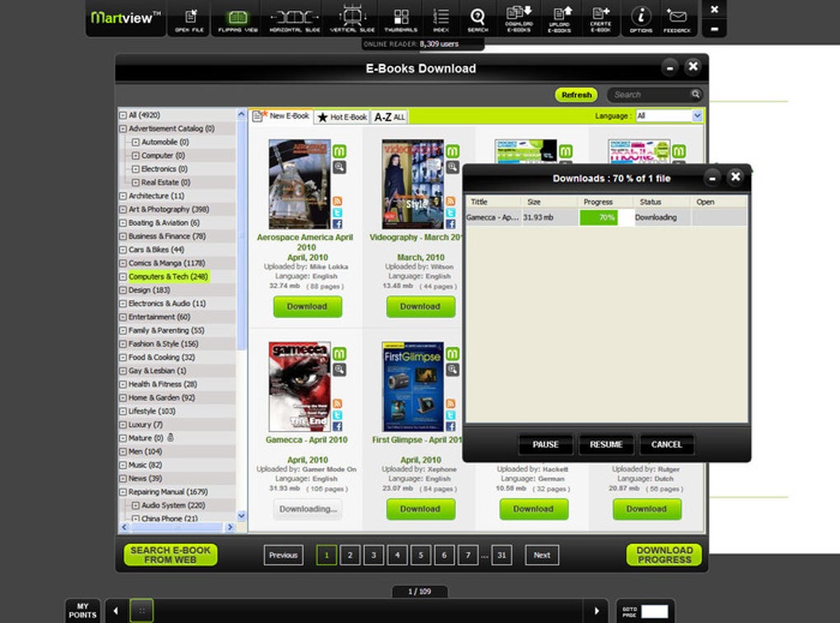Toggle the All (4920) tree node

pos(123,115)
